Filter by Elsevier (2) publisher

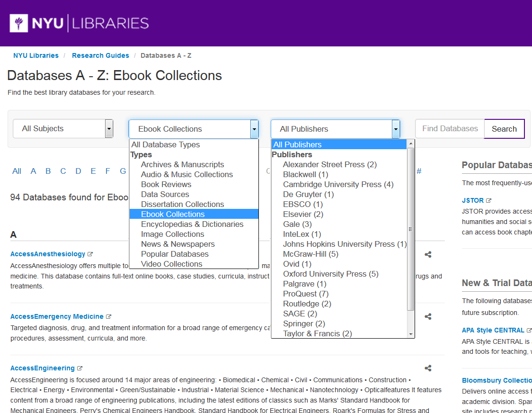[x=339, y=214]
